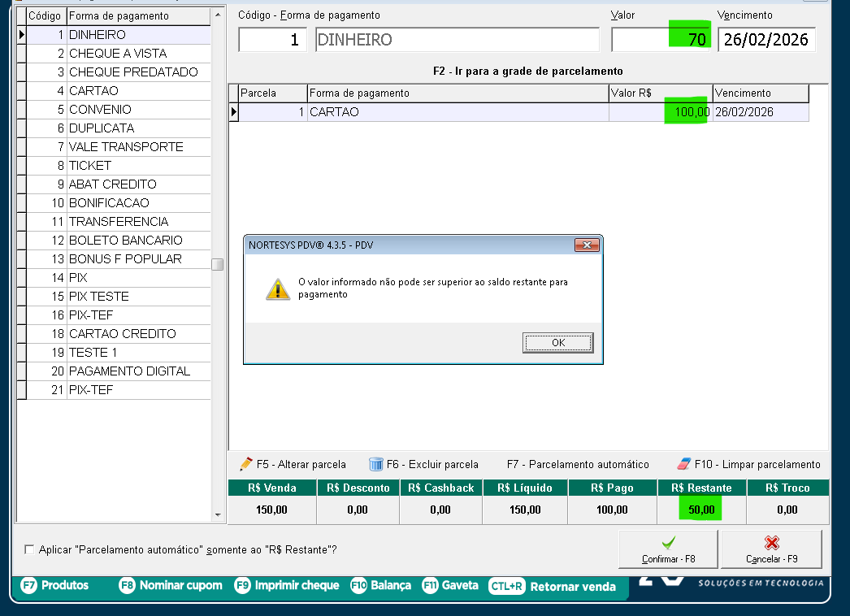Click the warning triangle icon in dialog
The image size is (850, 616).
coord(278,288)
